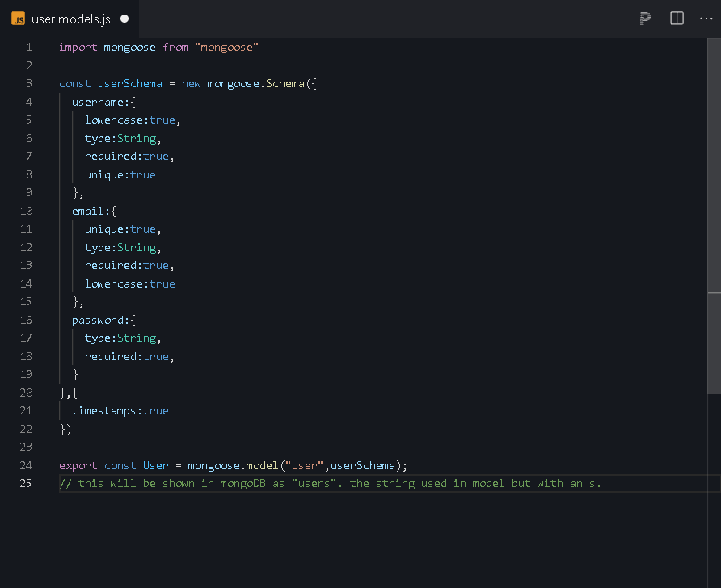This screenshot has height=588, width=721.
Task: Click line number 10 in the gutter
Action: point(26,211)
